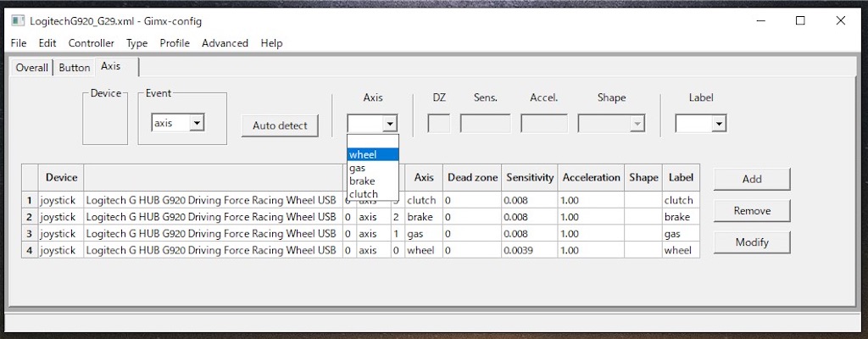Click the acceleration 1.00 cell in row 2
868x339 pixels.
coord(591,217)
